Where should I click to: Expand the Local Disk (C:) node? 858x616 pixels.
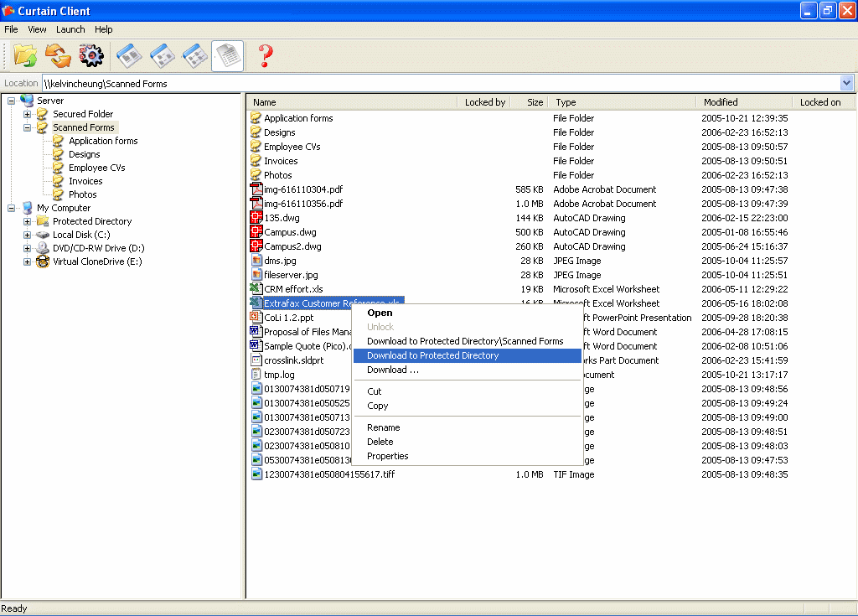pyautogui.click(x=28, y=235)
